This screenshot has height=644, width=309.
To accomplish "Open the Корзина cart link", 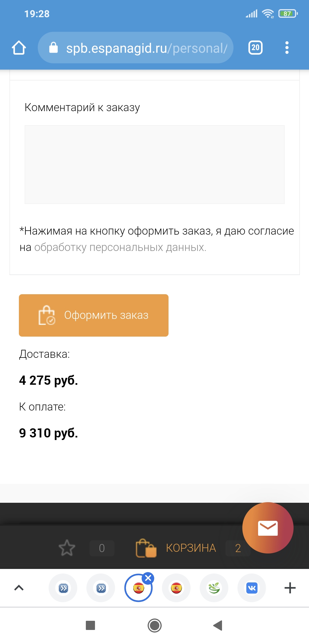I will (191, 548).
